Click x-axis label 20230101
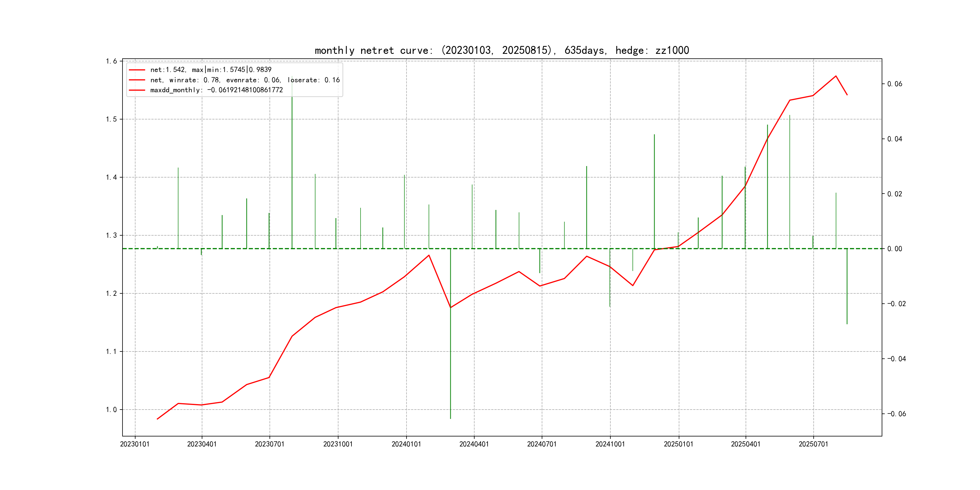 point(135,444)
